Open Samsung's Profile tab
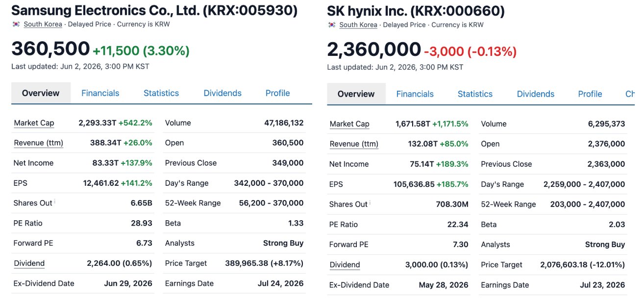Viewport: 644px width, 304px height. (278, 93)
